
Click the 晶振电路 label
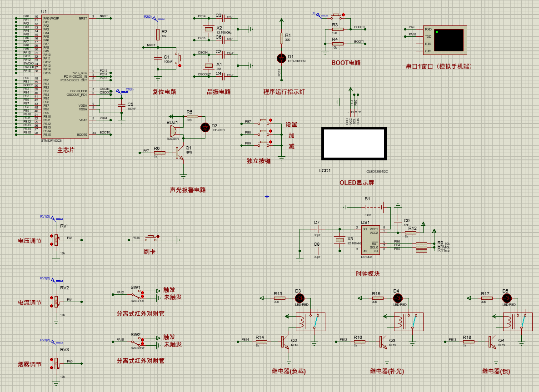click(219, 92)
